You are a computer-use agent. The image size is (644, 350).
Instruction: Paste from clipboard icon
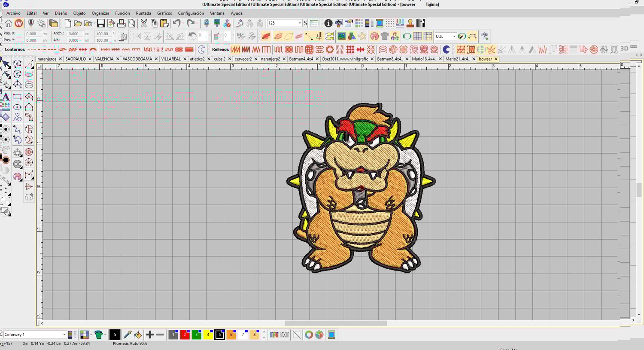(x=164, y=23)
